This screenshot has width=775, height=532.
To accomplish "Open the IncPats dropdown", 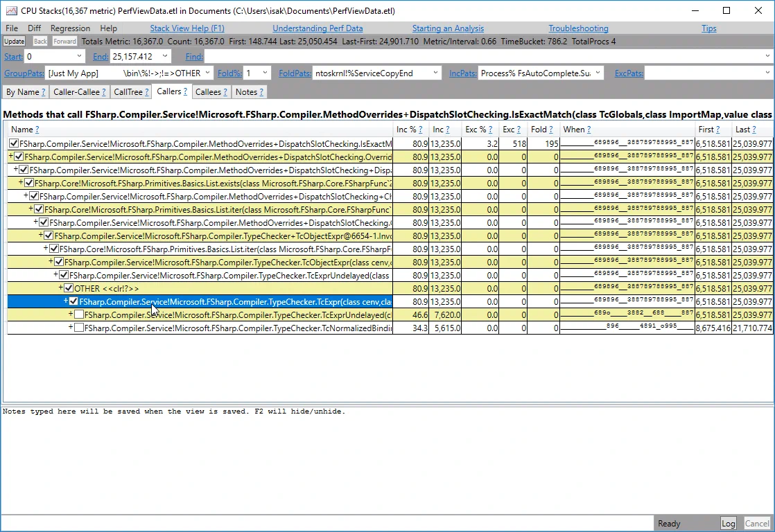I will coord(598,73).
